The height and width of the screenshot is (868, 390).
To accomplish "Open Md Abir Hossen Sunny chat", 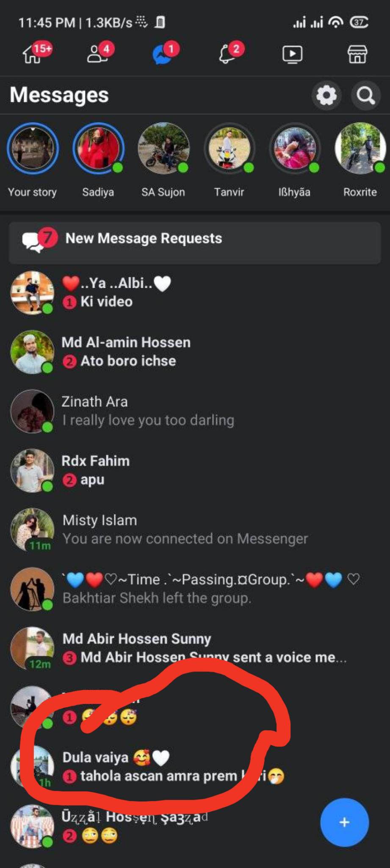I will tap(195, 648).
